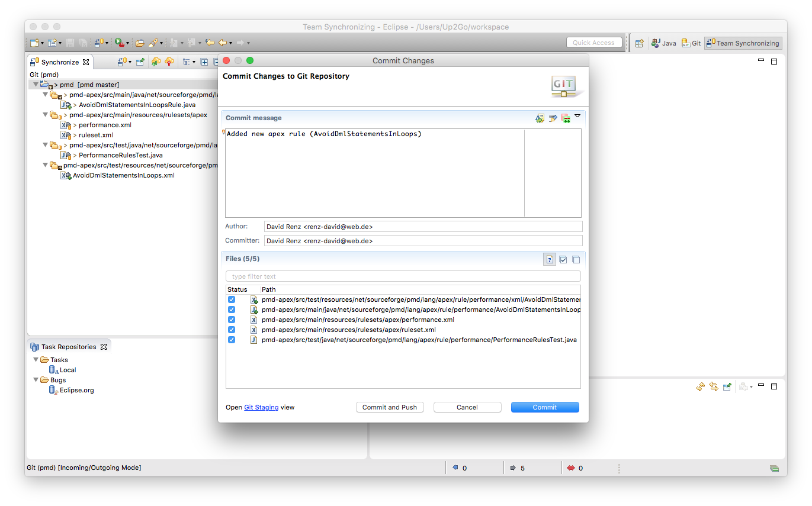Click the conflicts count red icon in status bar
812x506 pixels.
click(571, 468)
